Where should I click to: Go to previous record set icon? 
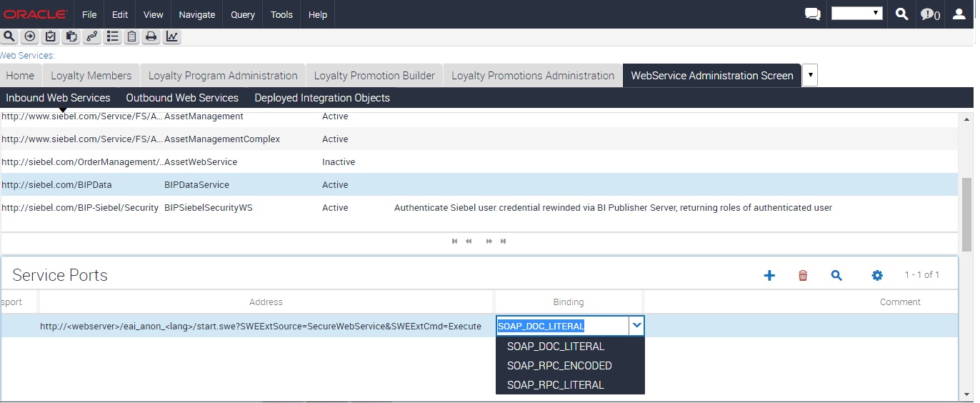point(469,242)
